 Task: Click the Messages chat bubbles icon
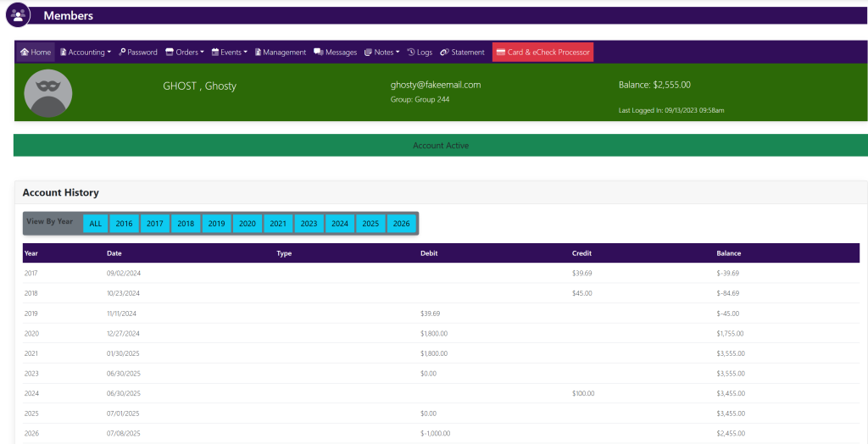[318, 53]
